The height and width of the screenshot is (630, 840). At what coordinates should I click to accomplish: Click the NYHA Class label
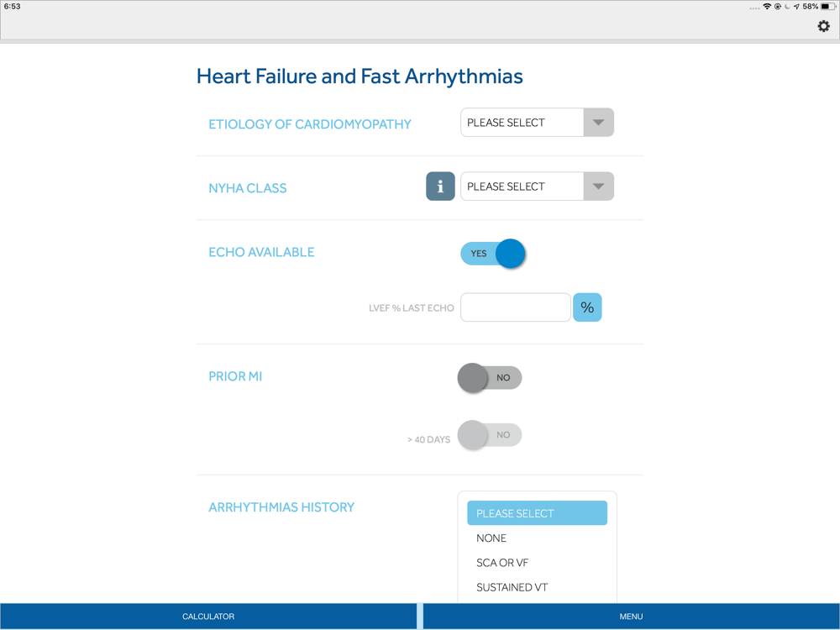pyautogui.click(x=248, y=188)
